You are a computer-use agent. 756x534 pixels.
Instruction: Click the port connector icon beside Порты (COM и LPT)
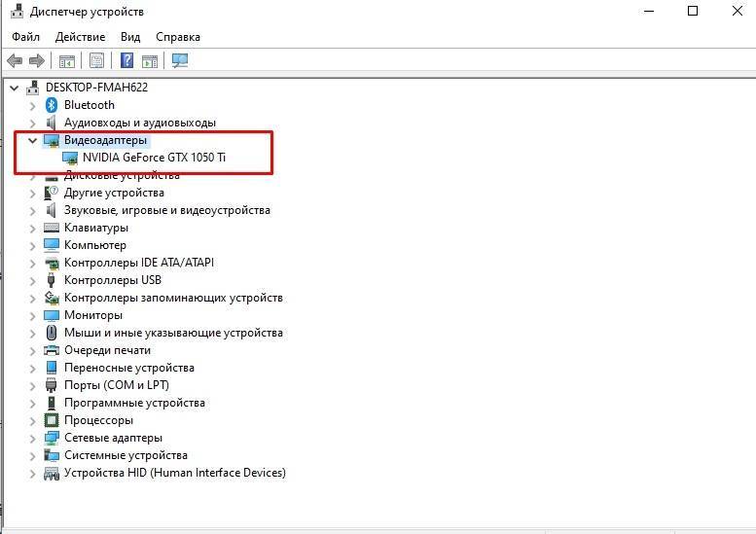click(52, 385)
